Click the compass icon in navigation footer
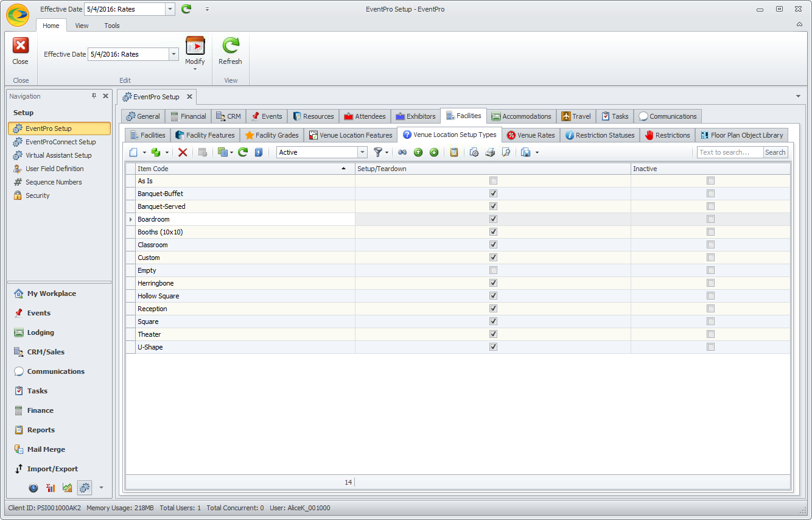Viewport: 812px width, 520px height. click(x=33, y=488)
